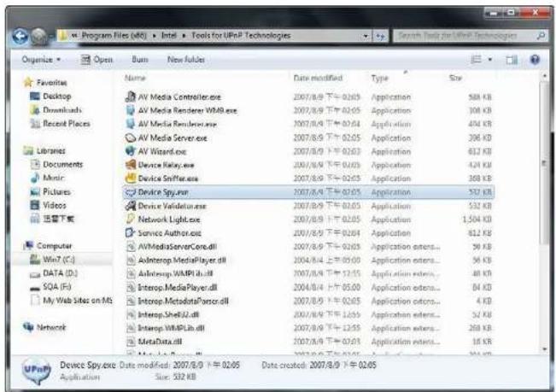Viewport: 556px width, 392px height.
Task: Open Recent Places in the sidebar
Action: (x=67, y=124)
